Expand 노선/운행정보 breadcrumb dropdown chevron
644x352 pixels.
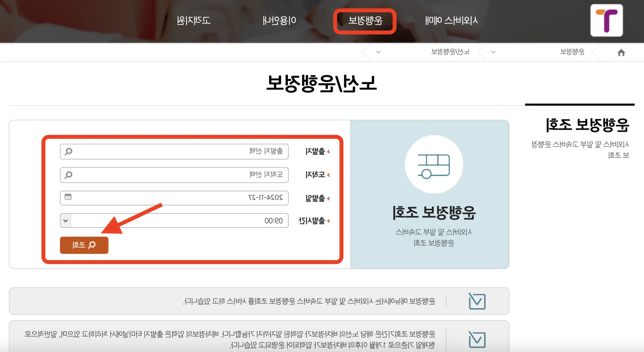tap(379, 52)
